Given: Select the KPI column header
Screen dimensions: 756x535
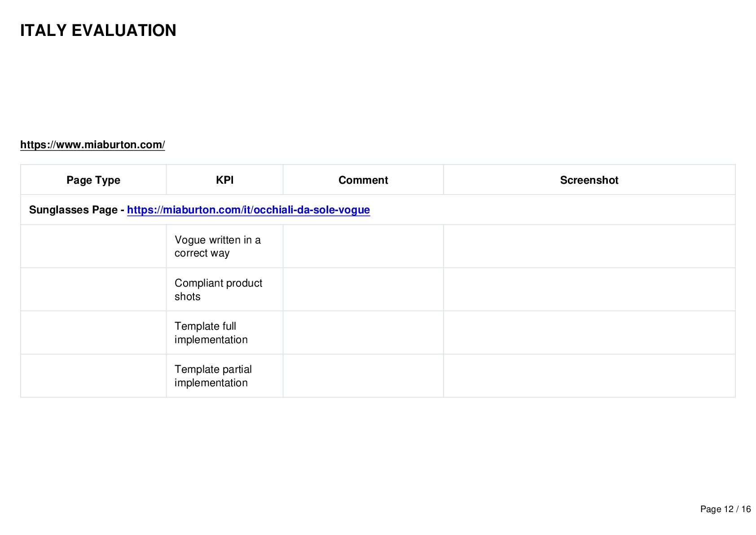Looking at the screenshot, I should click(224, 180).
